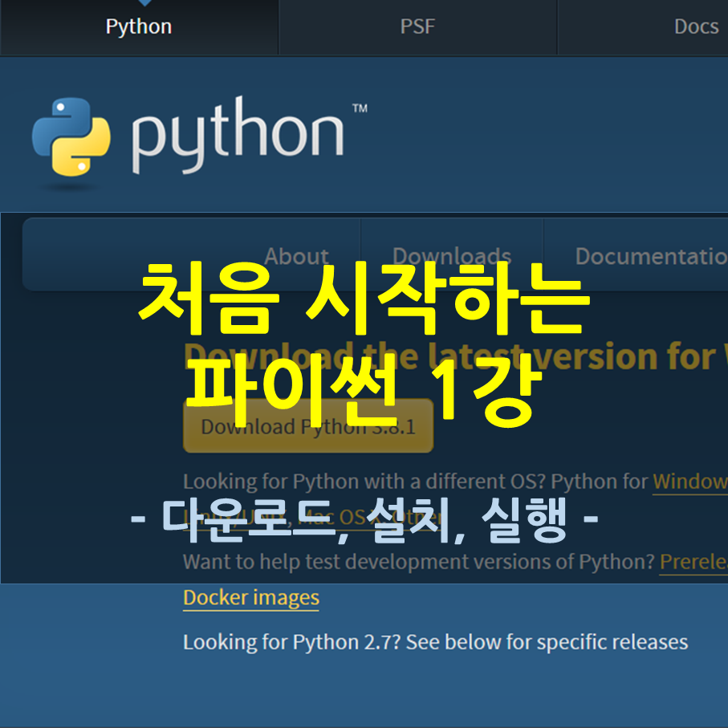Follow the Windows link
728x728 pixels.
[690, 482]
